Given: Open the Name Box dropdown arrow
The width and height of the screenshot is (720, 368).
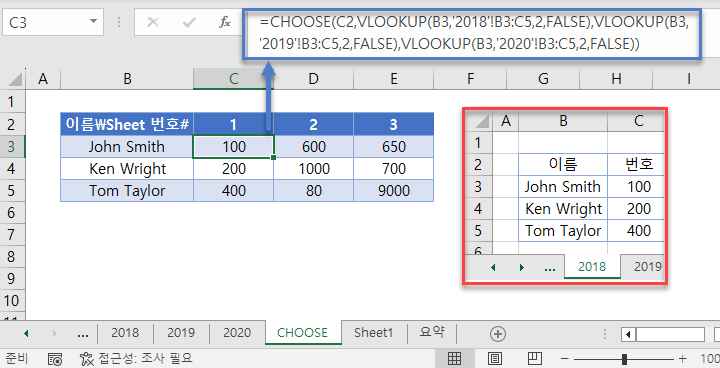Looking at the screenshot, I should [93, 22].
